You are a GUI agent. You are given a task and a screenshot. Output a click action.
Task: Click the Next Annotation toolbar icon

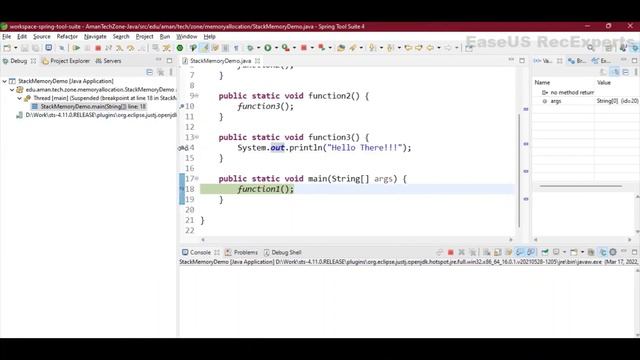click(x=372, y=48)
